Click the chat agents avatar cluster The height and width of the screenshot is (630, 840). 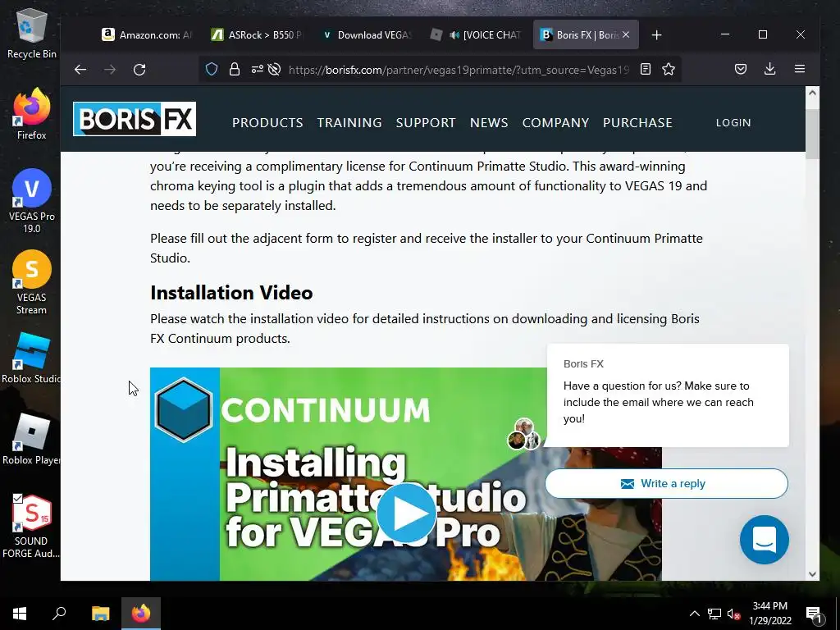coord(524,434)
